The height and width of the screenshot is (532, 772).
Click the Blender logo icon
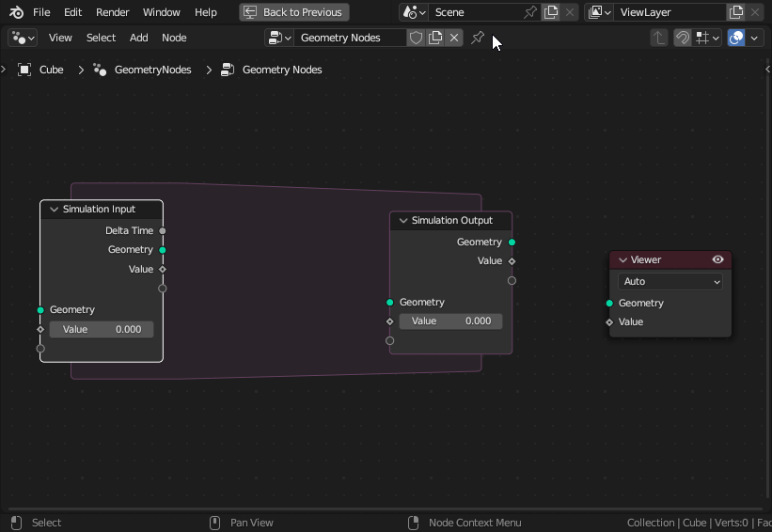click(x=16, y=12)
